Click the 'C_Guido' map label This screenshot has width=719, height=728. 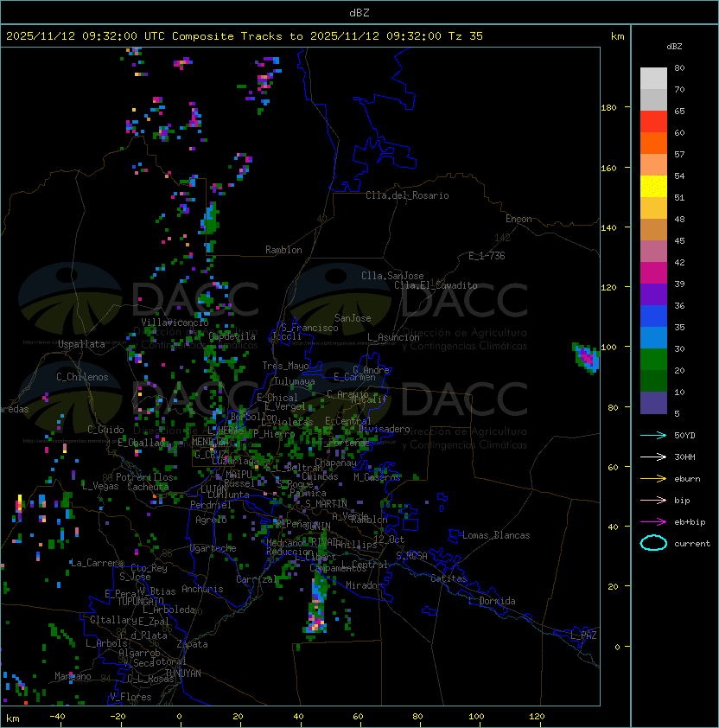tap(105, 430)
